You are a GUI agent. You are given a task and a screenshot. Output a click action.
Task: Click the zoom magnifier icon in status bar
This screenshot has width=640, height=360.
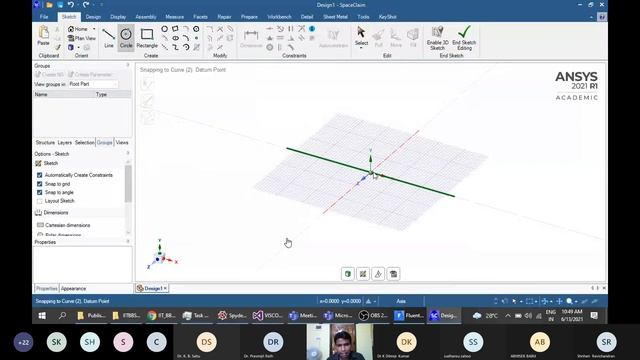(569, 301)
